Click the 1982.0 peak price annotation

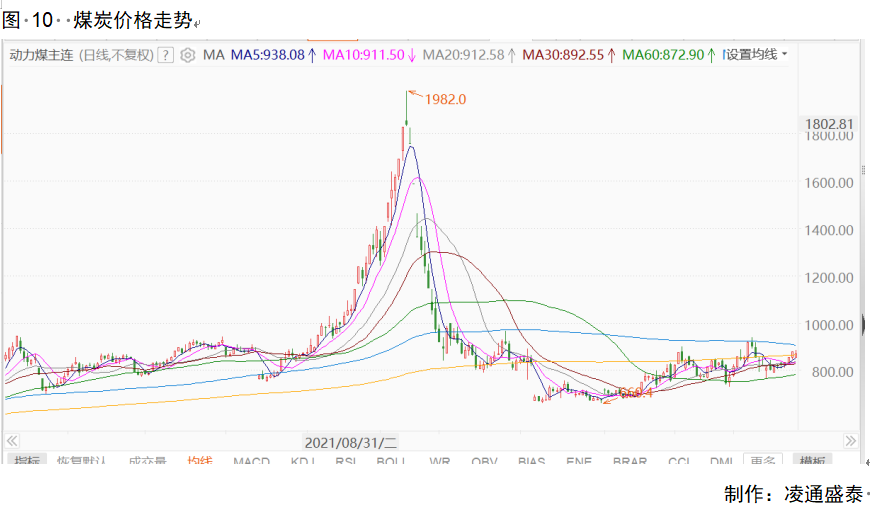446,99
